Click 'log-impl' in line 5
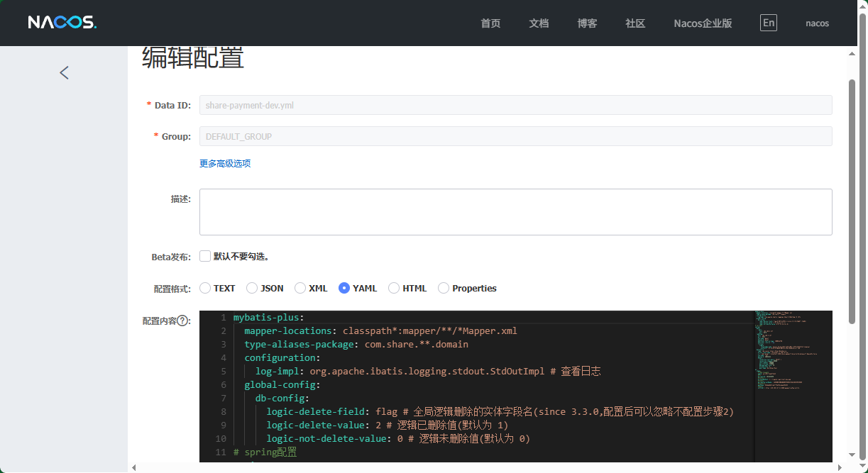Screen dimensions: 868x473 click(278, 372)
